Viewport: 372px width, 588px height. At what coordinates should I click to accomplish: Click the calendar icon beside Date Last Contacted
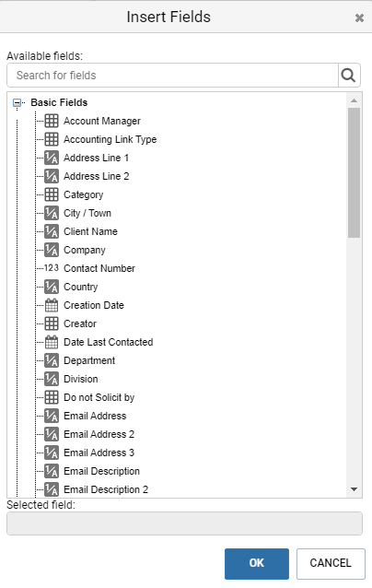pyautogui.click(x=52, y=342)
